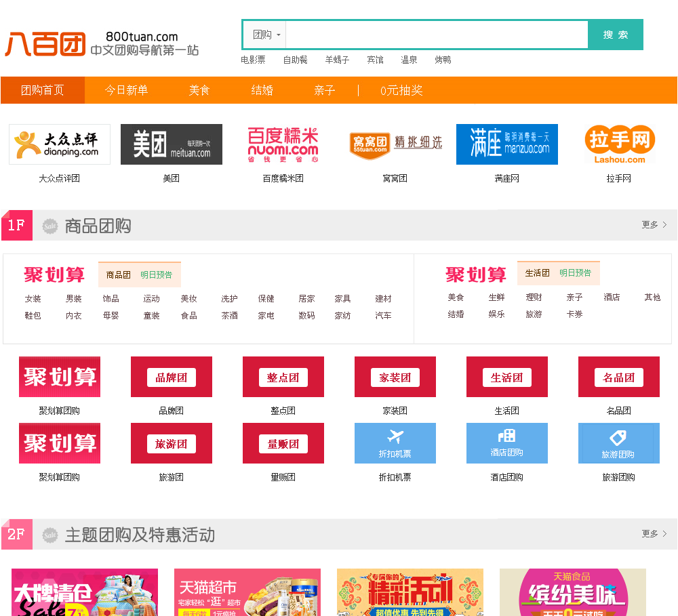The image size is (678, 616).
Task: Open the 天猫食品 缤纷美味 banner
Action: tap(572, 592)
